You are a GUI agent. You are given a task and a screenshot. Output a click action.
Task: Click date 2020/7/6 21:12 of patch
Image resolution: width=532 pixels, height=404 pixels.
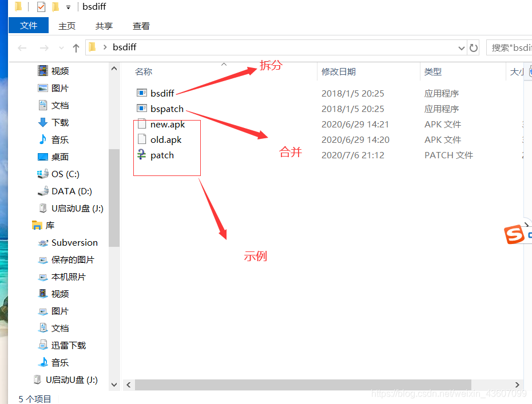pyautogui.click(x=353, y=155)
